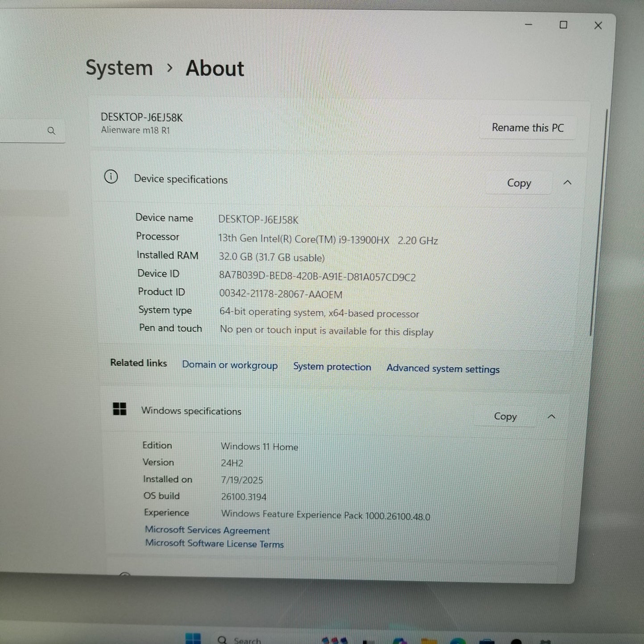Click the 64-bit operating system value
This screenshot has width=644, height=644.
[319, 313]
